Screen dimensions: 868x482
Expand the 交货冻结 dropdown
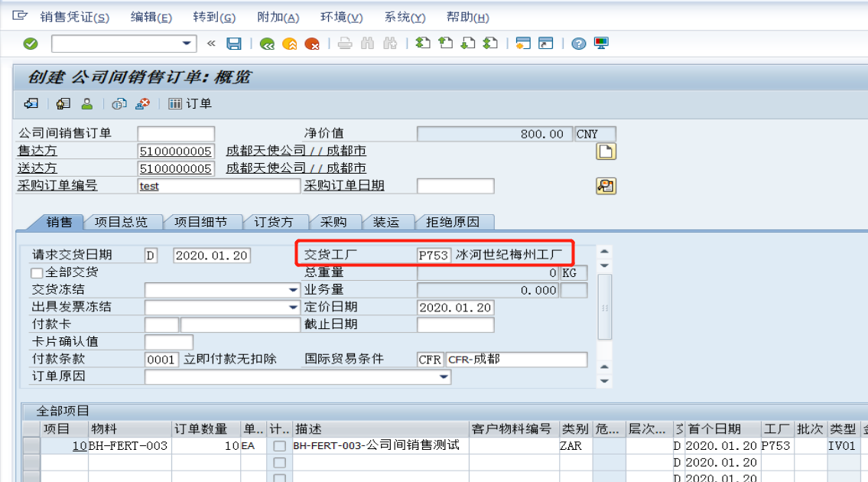pos(293,290)
